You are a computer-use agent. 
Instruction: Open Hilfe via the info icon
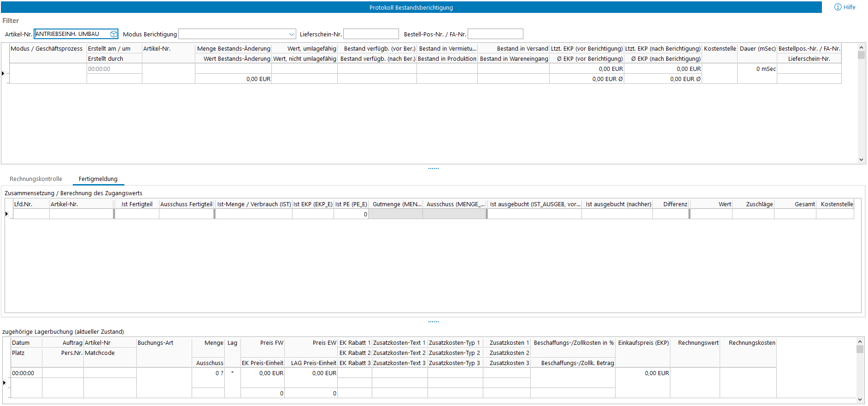pos(838,7)
